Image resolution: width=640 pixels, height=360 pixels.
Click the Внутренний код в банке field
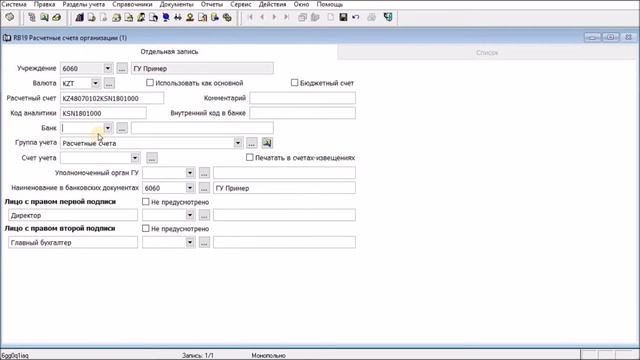(x=302, y=113)
